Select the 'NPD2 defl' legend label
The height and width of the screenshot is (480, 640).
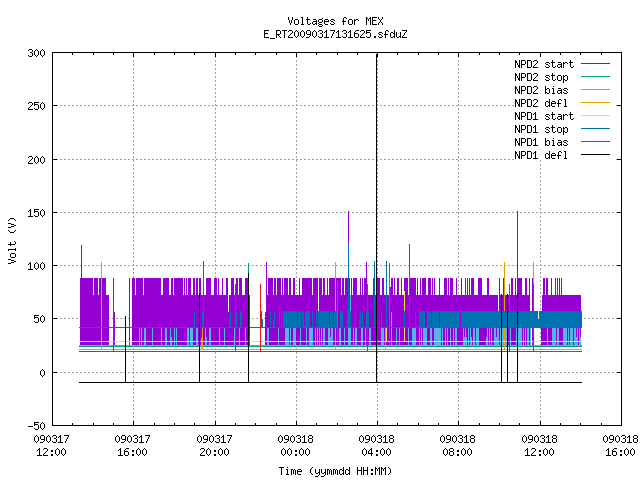pyautogui.click(x=541, y=103)
